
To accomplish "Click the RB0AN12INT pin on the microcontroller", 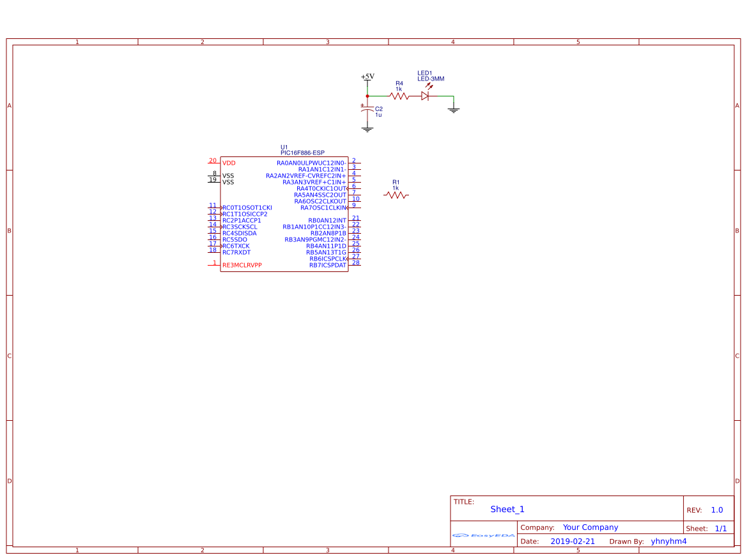I will coord(328,218).
